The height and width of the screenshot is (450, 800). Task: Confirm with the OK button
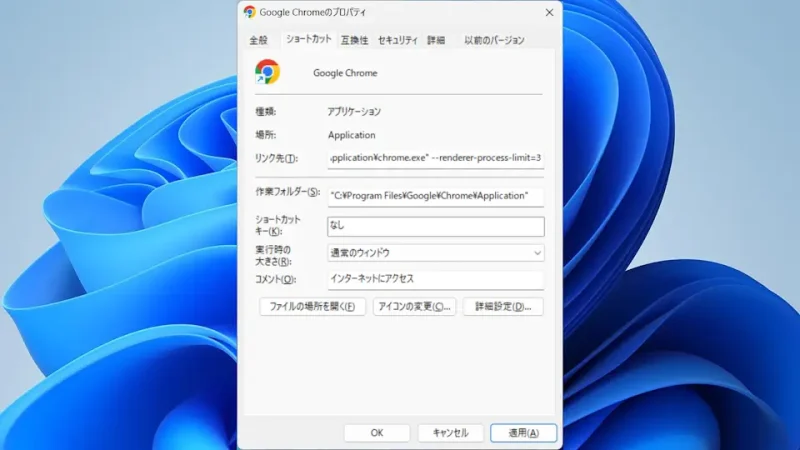377,433
